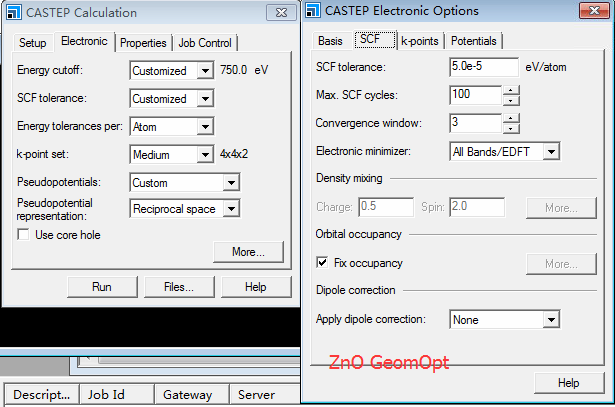Go to the Job Control tab
This screenshot has height=407, width=615.
(205, 43)
